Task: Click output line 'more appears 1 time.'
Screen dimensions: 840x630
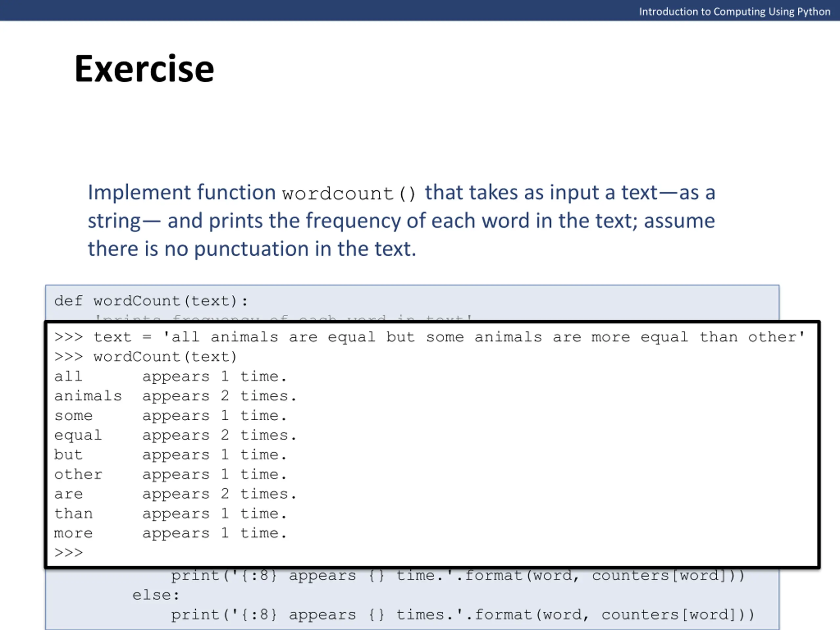Action: click(x=170, y=533)
